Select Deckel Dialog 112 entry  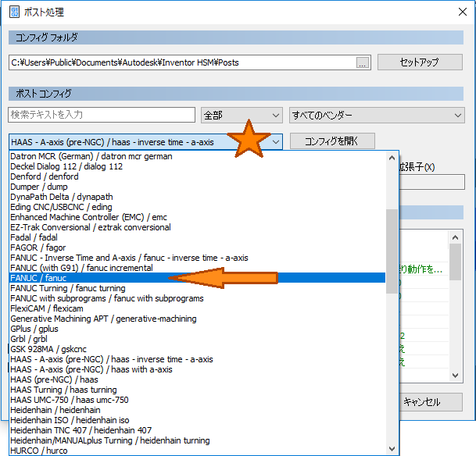197,166
